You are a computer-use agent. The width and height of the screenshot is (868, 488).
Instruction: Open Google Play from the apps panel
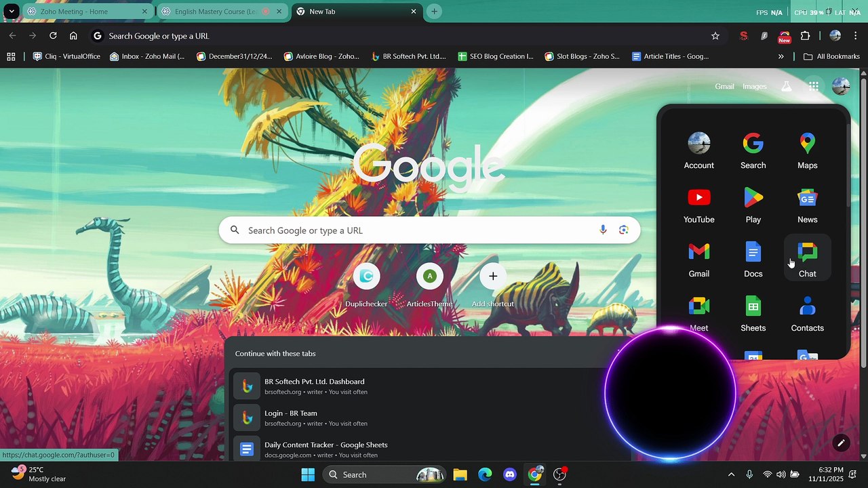click(x=753, y=205)
